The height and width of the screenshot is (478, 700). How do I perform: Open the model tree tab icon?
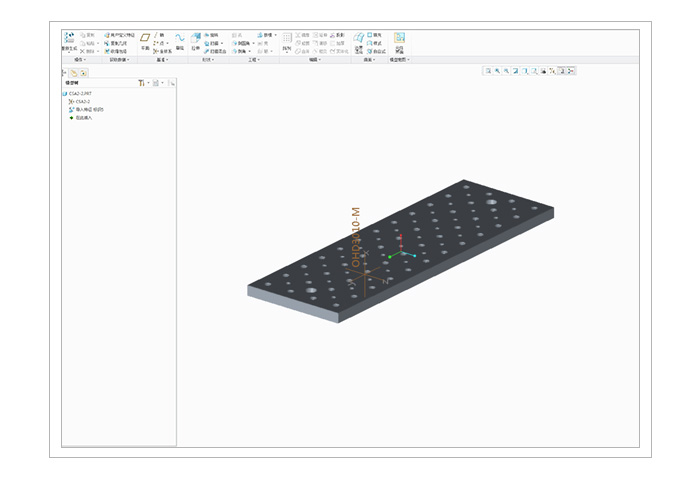(74, 72)
